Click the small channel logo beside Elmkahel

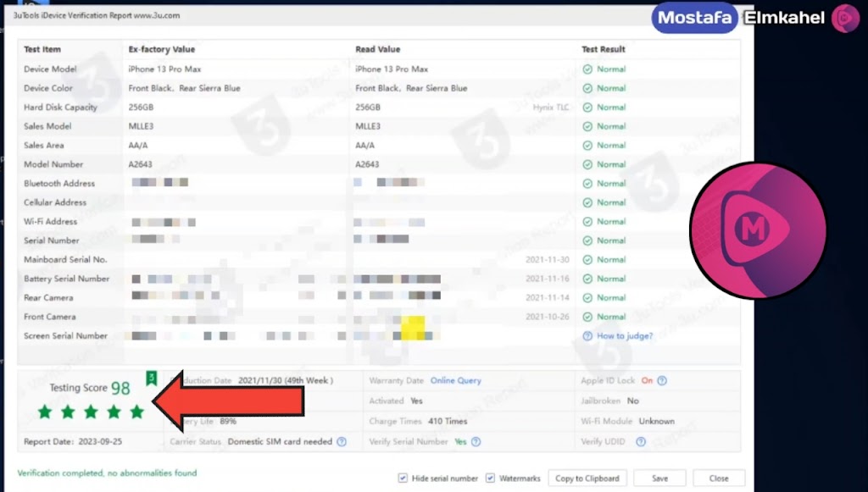845,18
